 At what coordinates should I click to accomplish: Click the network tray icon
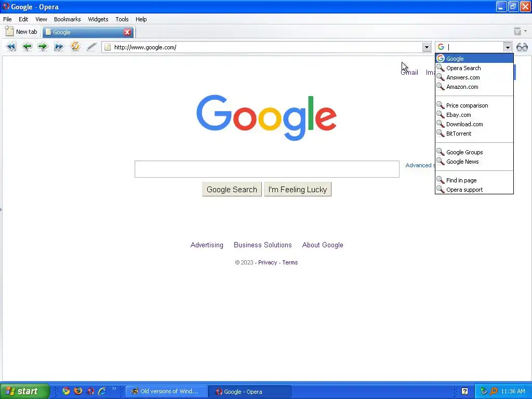(x=484, y=391)
